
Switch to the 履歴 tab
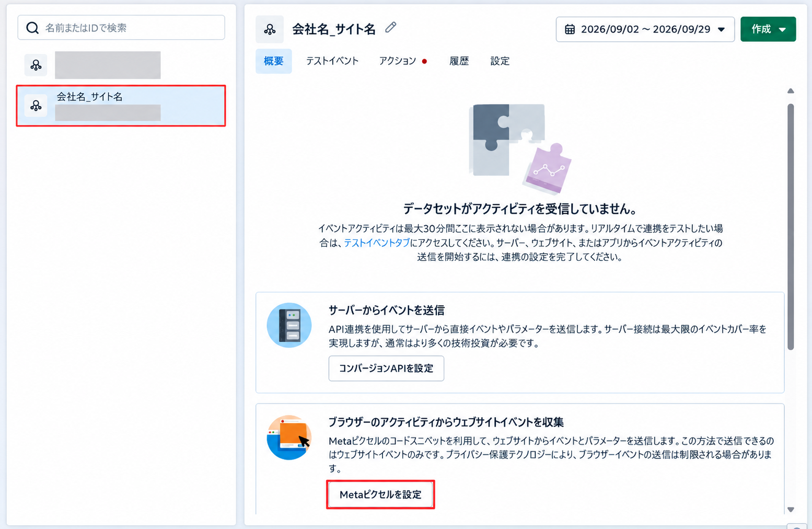coord(459,61)
